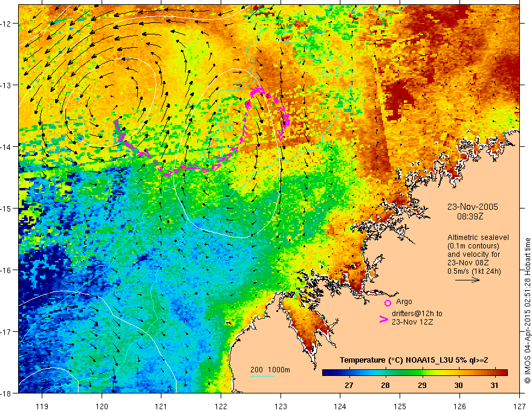Click the '08:39Z' time label
Screen dimensions: 532x411
pyautogui.click(x=470, y=216)
